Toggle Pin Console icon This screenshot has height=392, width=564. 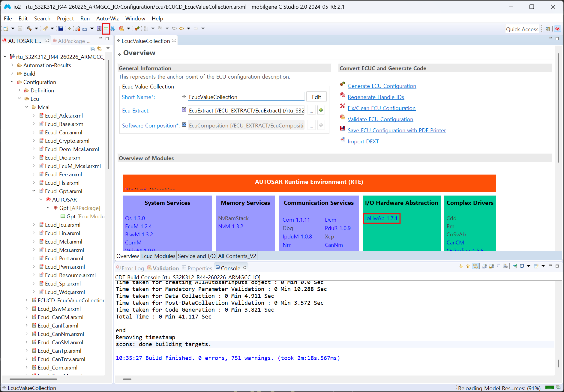click(x=515, y=266)
